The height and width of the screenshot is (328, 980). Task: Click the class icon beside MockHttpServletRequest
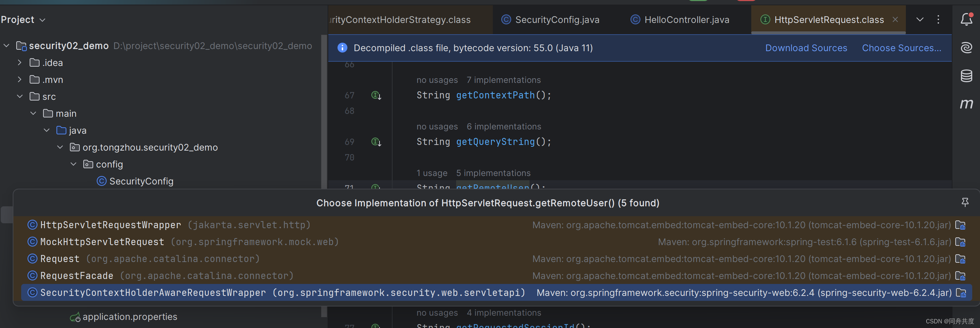point(32,242)
